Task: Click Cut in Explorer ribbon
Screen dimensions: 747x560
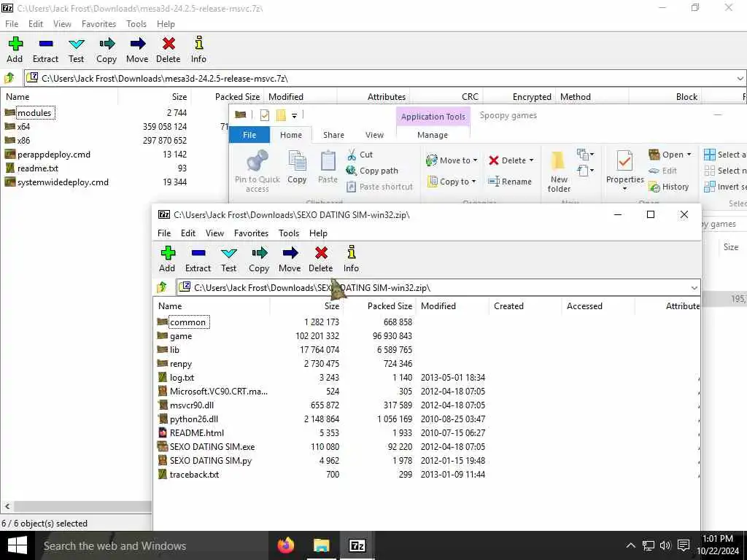Action: [x=360, y=155]
